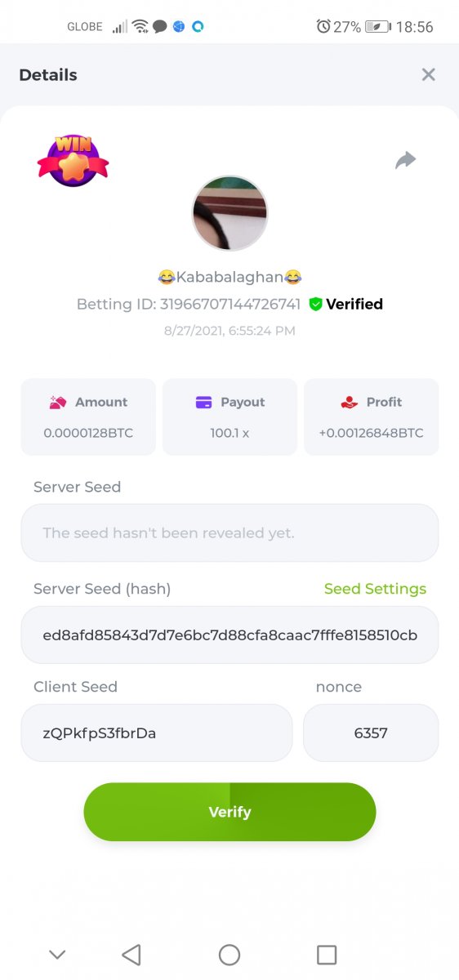Tap the Android back triangle button

131,955
